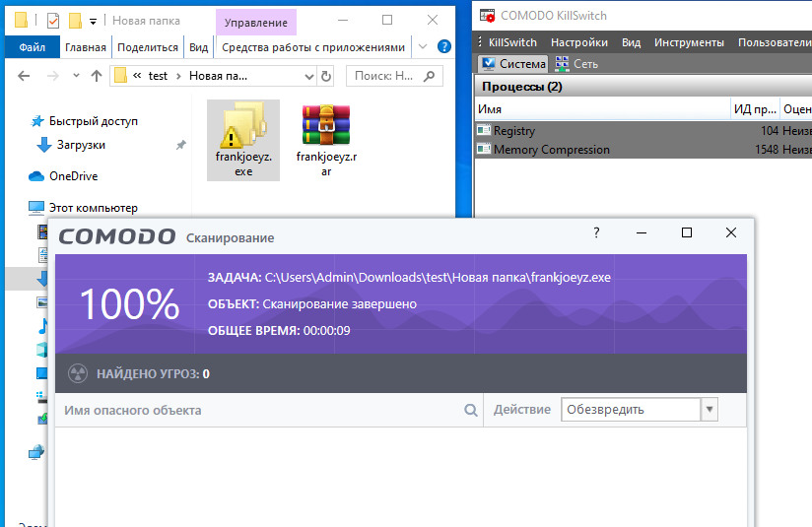This screenshot has height=527, width=812.
Task: Open OneDrive in navigation pane
Action: 73,176
